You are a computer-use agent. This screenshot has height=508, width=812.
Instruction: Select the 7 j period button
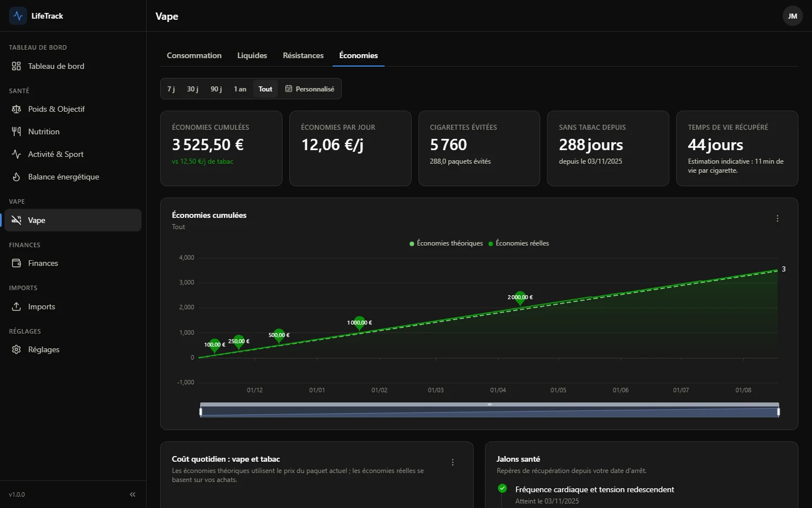[171, 89]
